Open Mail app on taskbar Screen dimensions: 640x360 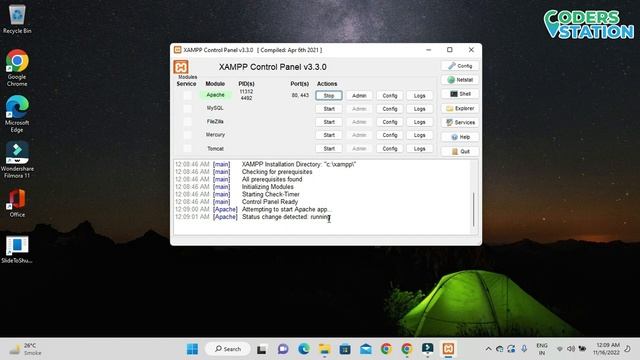pos(366,349)
